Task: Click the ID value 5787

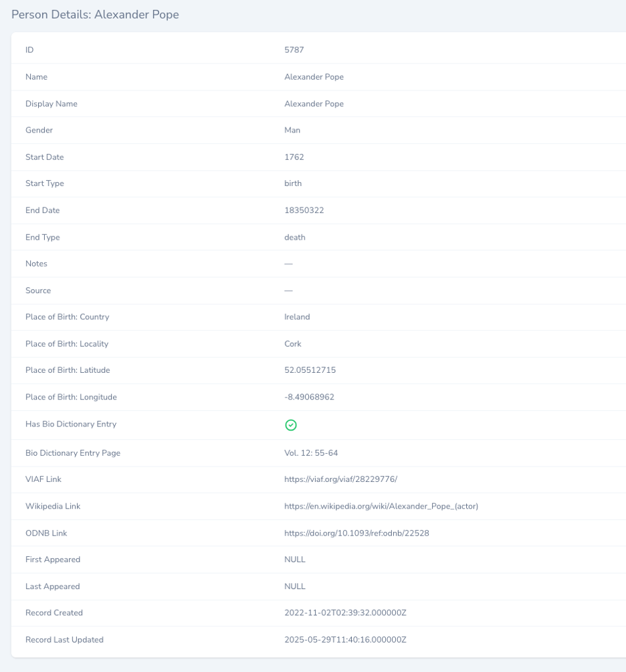Action: pos(294,50)
